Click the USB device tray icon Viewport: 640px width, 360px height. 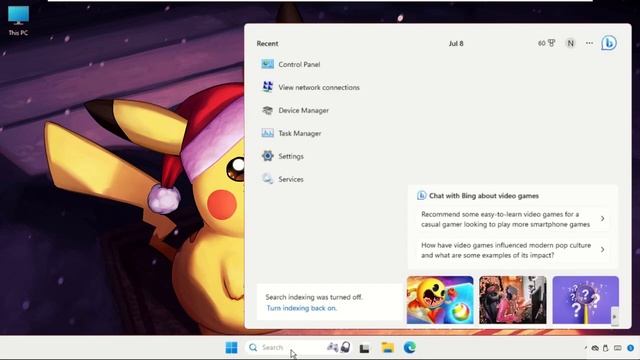click(x=606, y=348)
